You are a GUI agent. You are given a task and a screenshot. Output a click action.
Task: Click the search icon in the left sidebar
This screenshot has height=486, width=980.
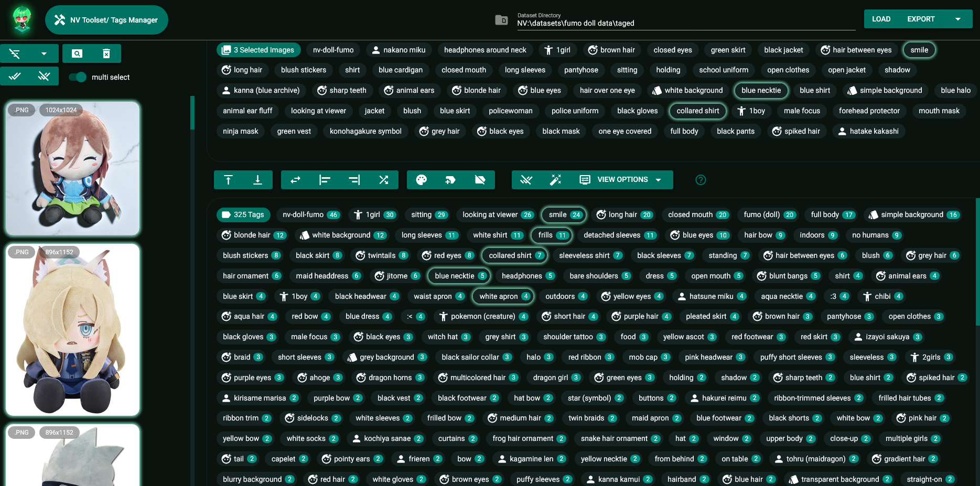pos(77,53)
